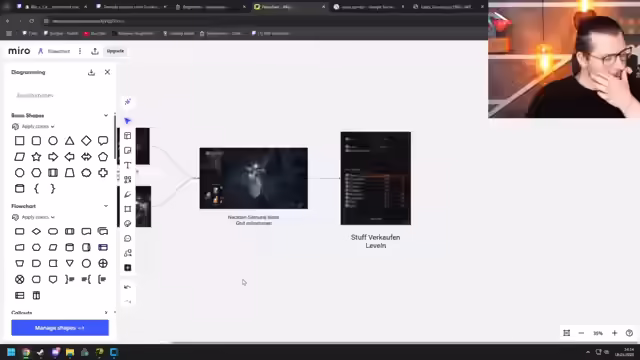Pick the star shape in Basic Shapes
Screen dimensions: 640x360
coord(36,157)
